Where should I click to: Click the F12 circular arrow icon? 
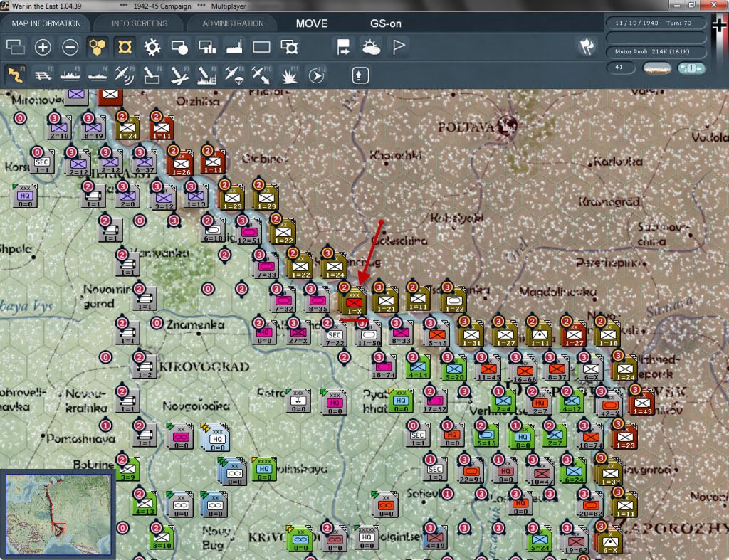tap(317, 75)
